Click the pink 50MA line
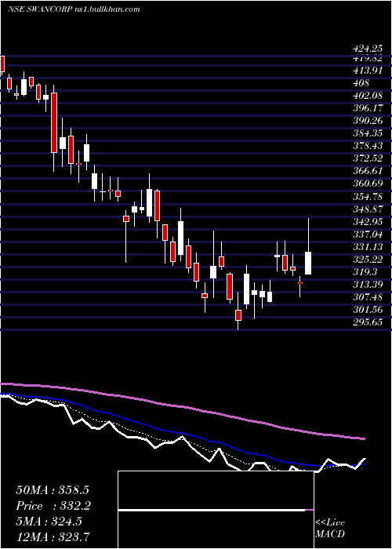392x549 pixels. [x=182, y=406]
